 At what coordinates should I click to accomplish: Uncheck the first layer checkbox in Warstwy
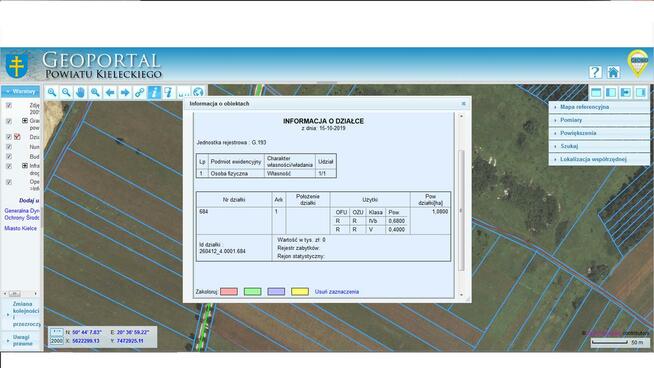(x=9, y=106)
